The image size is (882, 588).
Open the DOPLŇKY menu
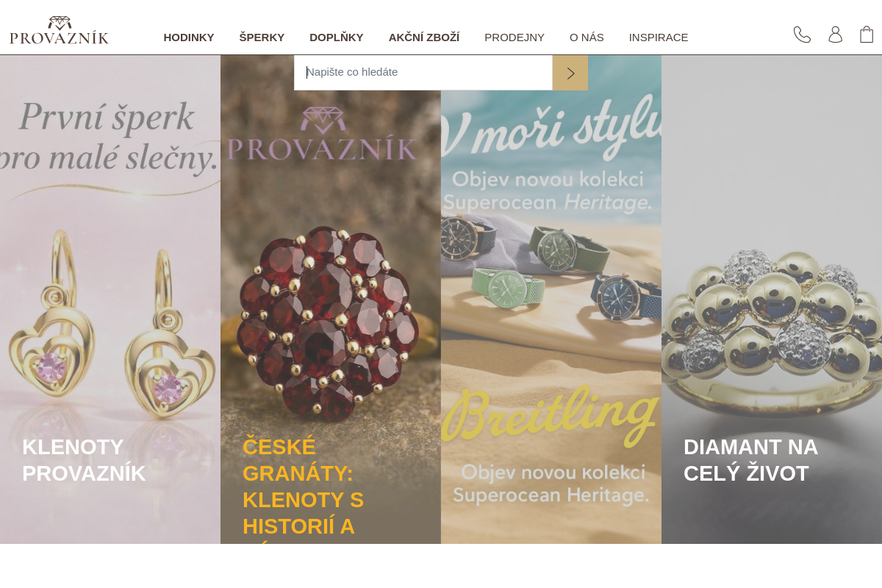[x=337, y=37]
